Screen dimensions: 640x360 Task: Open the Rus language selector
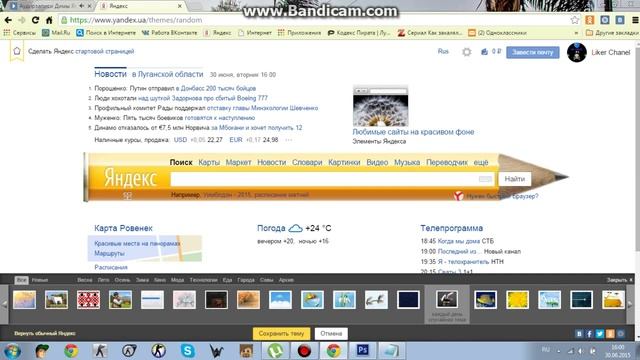pos(443,51)
